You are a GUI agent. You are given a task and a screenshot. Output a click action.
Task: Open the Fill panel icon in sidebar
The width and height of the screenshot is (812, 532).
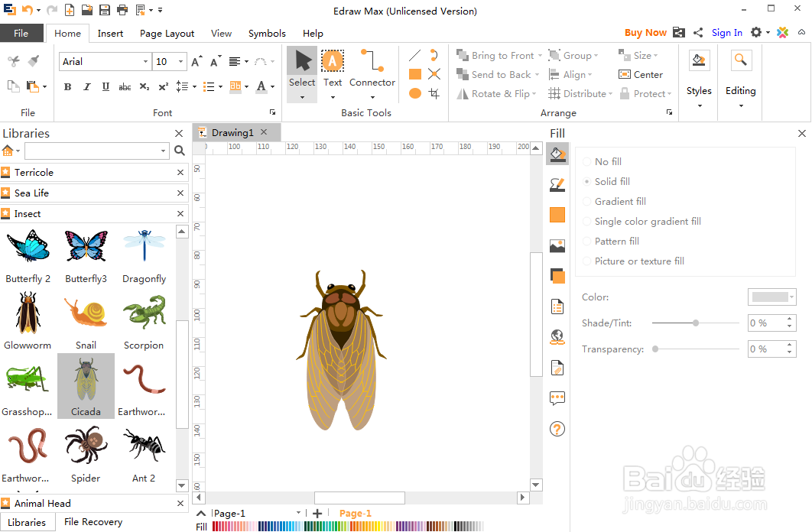pos(557,154)
